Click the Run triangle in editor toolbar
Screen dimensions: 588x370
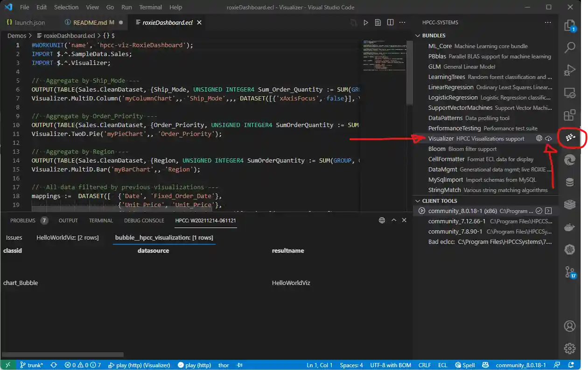click(366, 22)
